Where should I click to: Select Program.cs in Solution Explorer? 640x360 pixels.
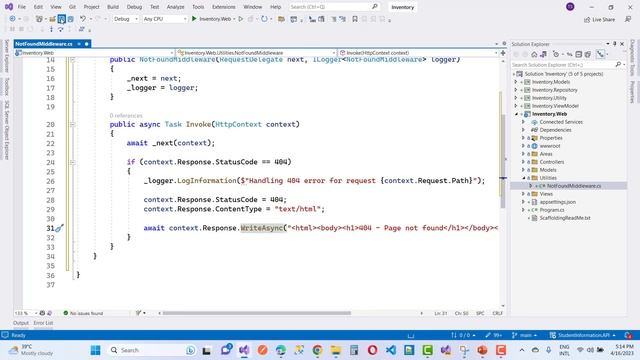tap(552, 210)
